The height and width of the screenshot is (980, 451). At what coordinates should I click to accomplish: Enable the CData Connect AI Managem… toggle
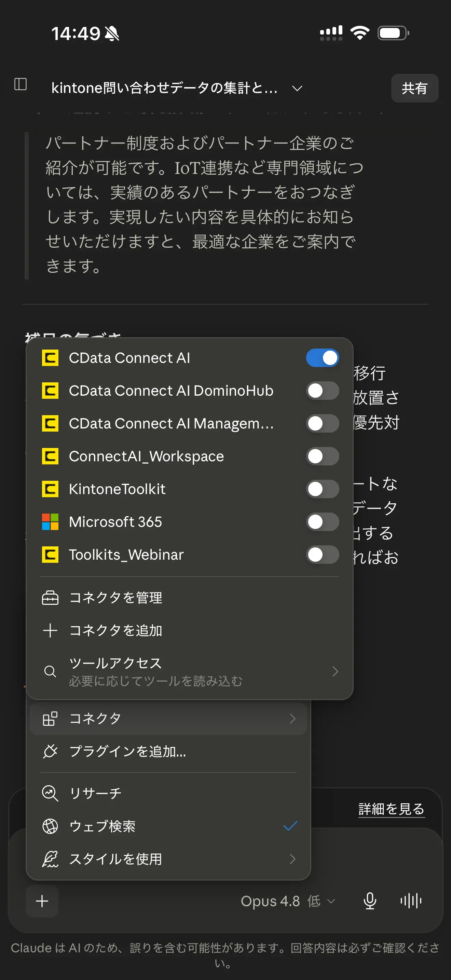click(x=323, y=423)
